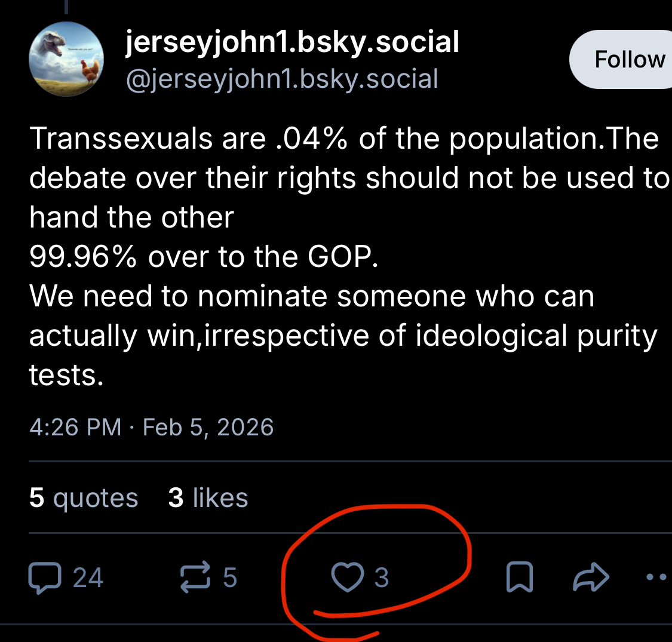
Task: Like the post with the heart icon
Action: point(348,578)
